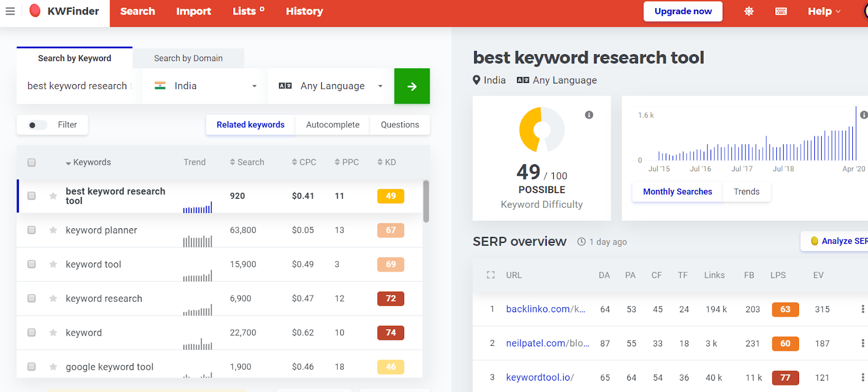
Task: Sort table by Search volume column
Action: pyautogui.click(x=247, y=162)
